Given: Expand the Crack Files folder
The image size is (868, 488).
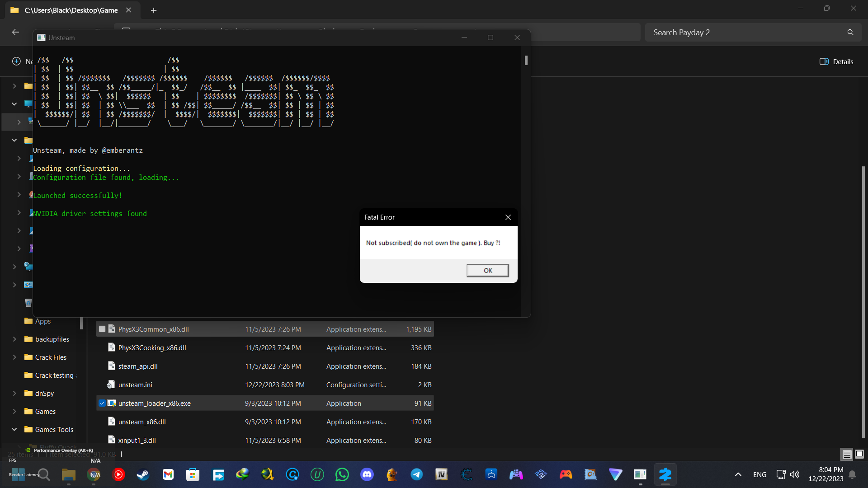Looking at the screenshot, I should 14,357.
